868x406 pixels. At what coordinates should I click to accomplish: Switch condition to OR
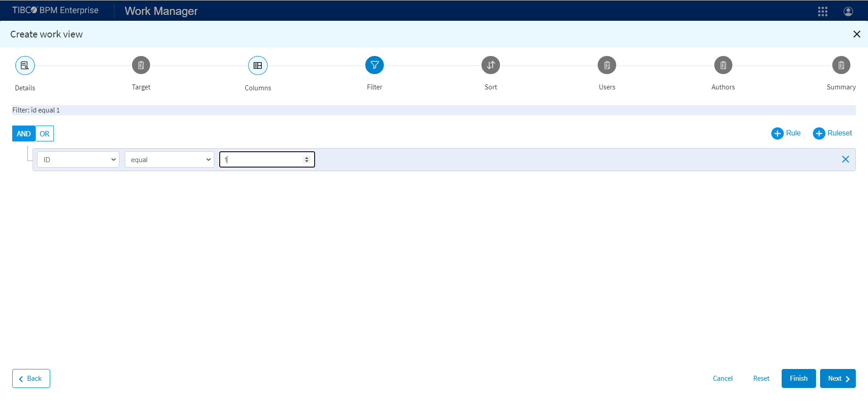[x=44, y=134]
